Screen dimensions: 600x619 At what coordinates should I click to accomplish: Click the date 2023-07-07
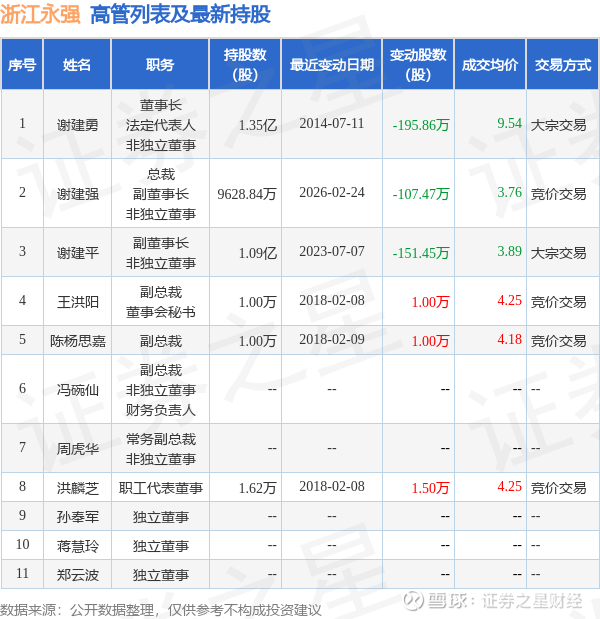point(332,251)
